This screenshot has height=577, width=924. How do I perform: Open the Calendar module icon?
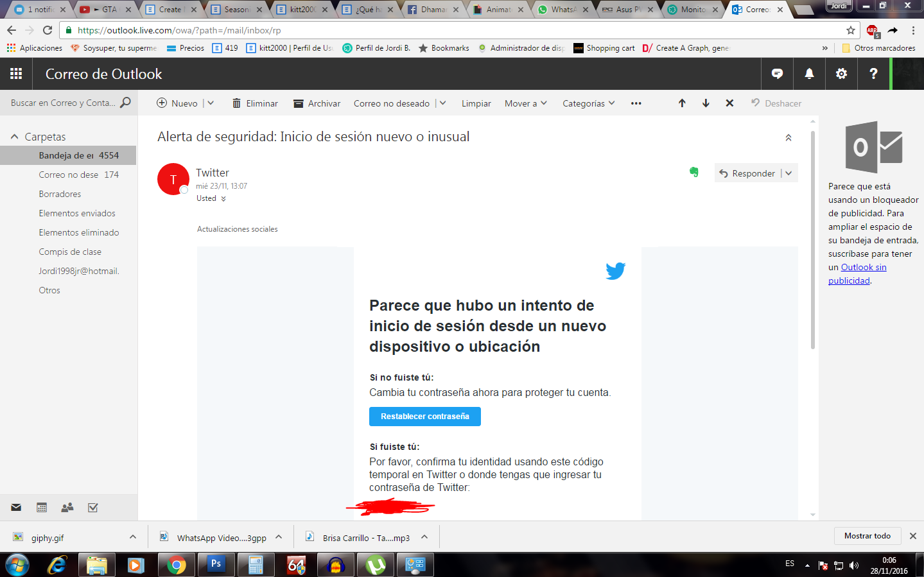(42, 508)
